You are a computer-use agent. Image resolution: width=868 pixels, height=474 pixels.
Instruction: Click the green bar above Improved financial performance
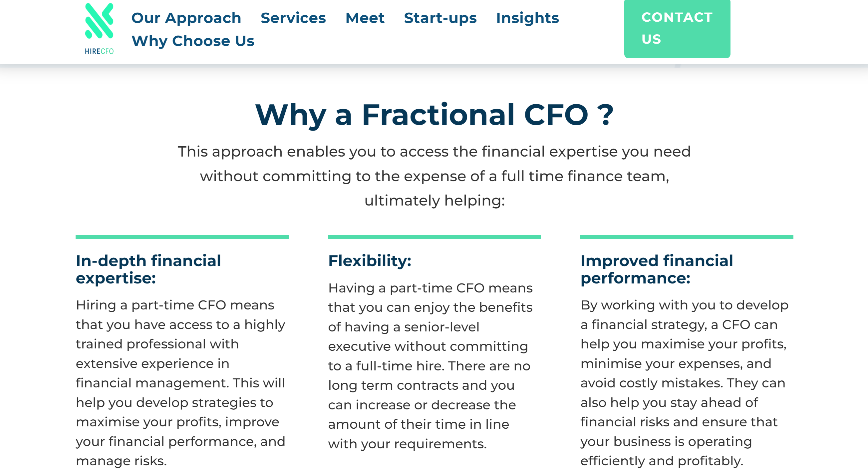[687, 237]
